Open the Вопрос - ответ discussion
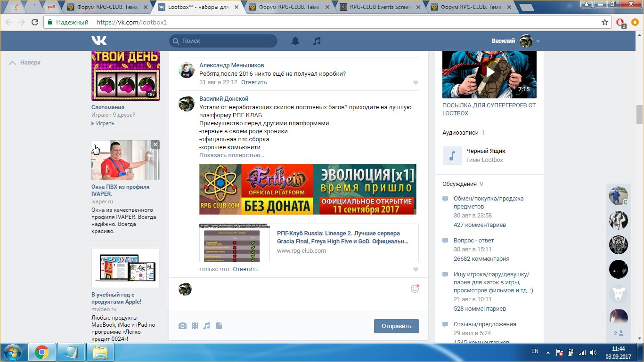This screenshot has height=362, width=644. (x=473, y=241)
